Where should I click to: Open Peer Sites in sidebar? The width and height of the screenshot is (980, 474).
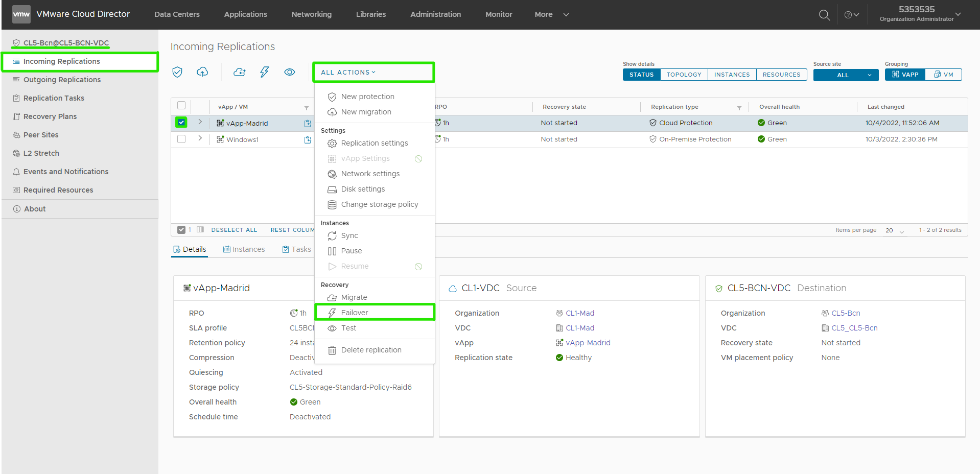(x=80, y=135)
